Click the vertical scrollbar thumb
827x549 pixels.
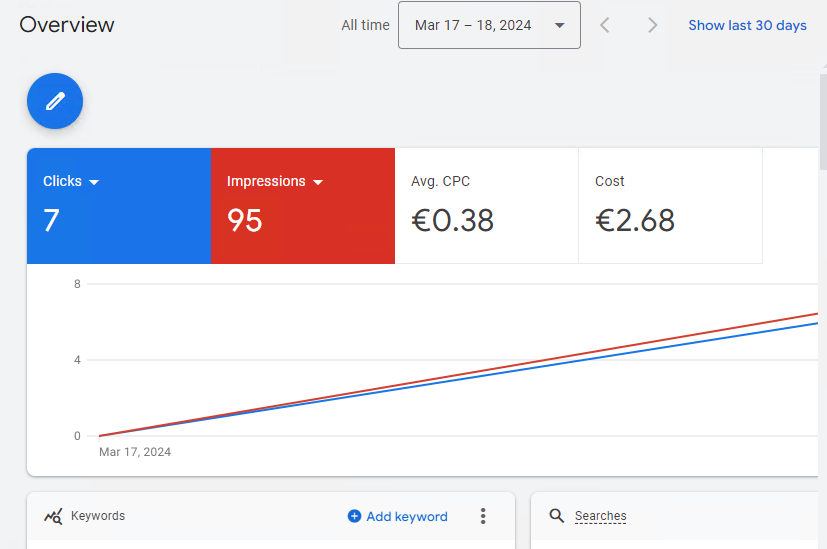click(x=823, y=121)
